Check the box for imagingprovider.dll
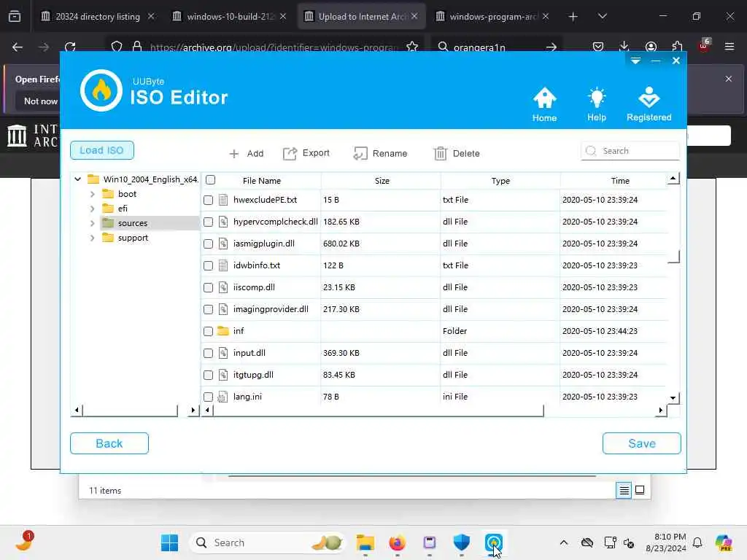 [208, 309]
